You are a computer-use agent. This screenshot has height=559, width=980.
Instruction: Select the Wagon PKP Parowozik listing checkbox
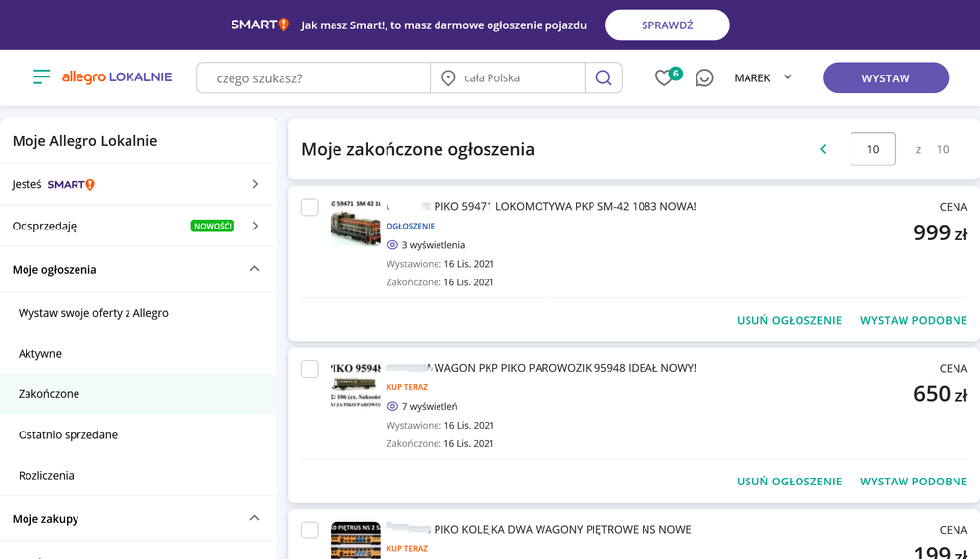pos(310,369)
